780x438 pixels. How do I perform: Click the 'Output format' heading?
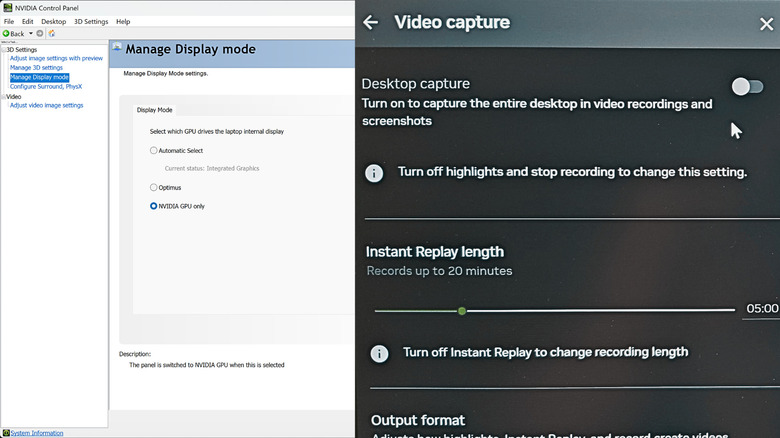(x=418, y=421)
